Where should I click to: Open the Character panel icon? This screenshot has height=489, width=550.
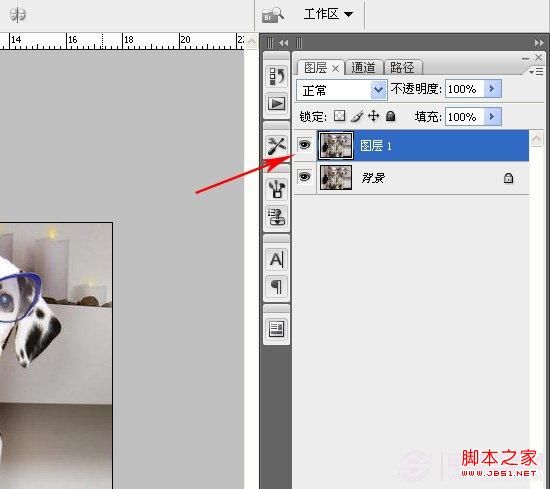click(x=276, y=260)
